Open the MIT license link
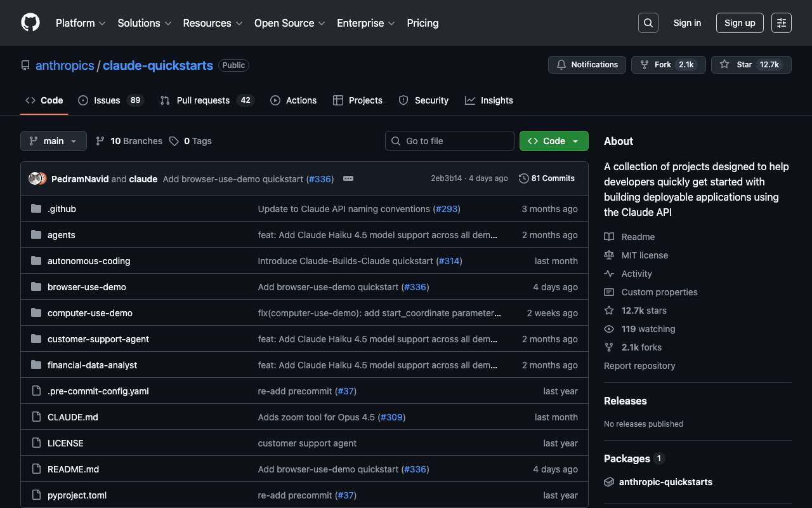The height and width of the screenshot is (508, 812). (x=645, y=255)
